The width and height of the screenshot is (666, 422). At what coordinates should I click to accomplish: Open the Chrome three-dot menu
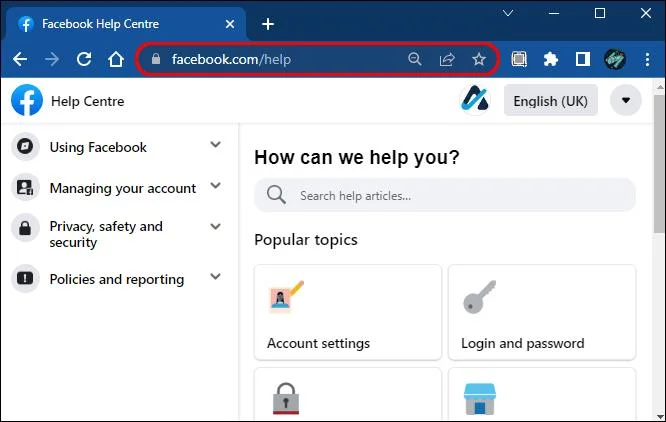[647, 59]
